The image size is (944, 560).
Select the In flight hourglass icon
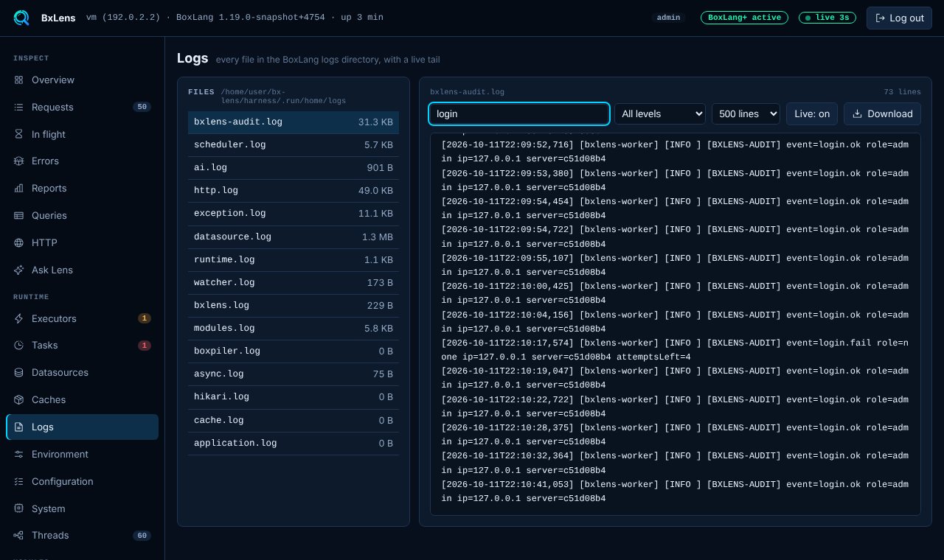click(18, 134)
